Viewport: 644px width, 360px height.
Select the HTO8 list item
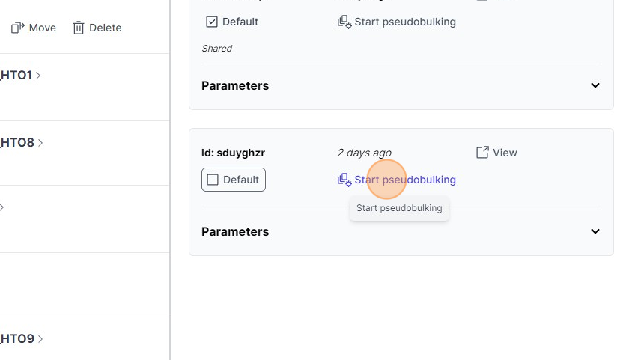click(16, 142)
